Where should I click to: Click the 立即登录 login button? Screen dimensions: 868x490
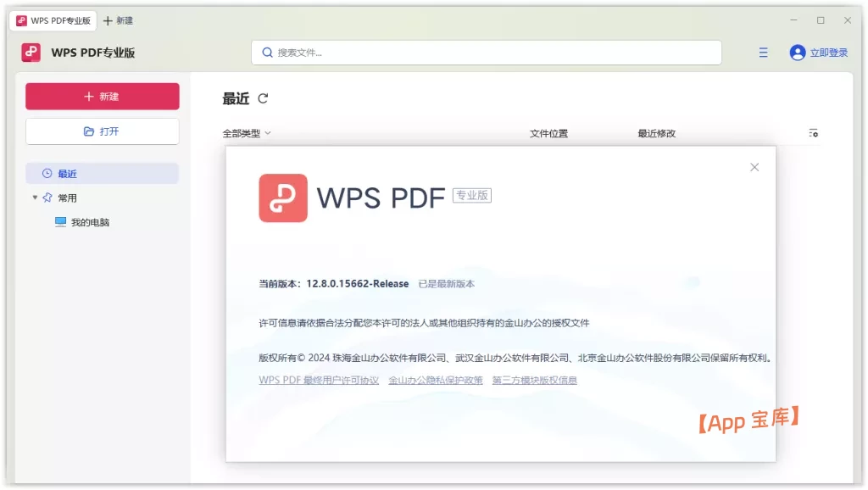[x=825, y=52]
